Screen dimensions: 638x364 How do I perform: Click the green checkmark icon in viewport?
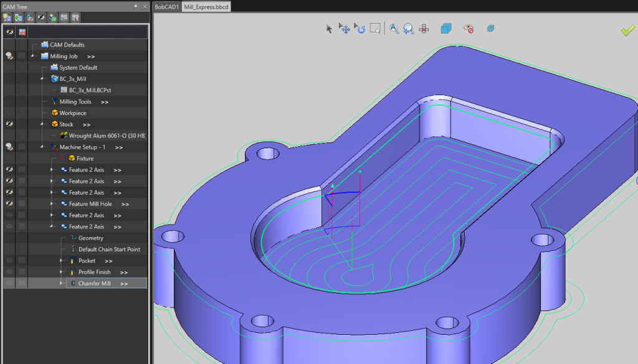point(628,29)
